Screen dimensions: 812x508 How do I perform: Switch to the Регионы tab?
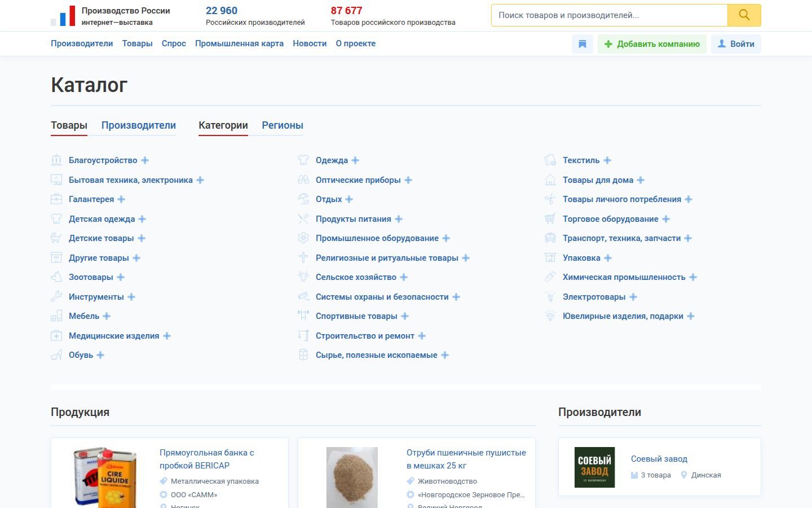[x=283, y=125]
